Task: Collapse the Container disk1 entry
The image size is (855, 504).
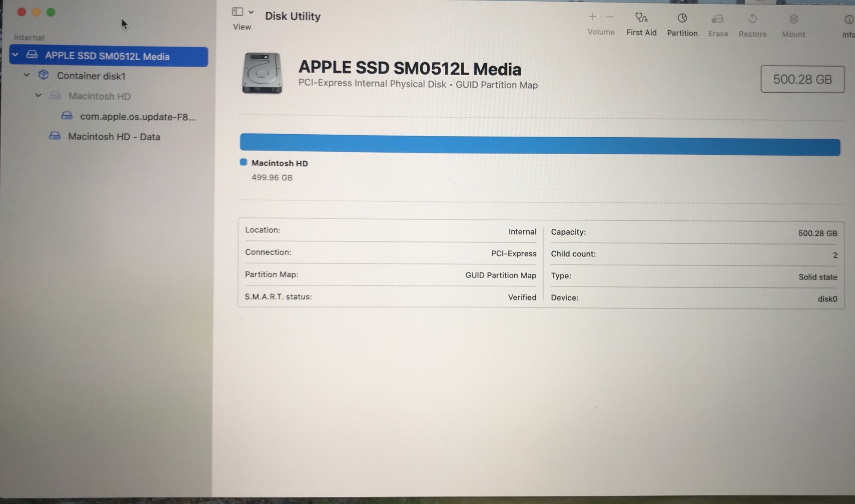Action: click(27, 75)
